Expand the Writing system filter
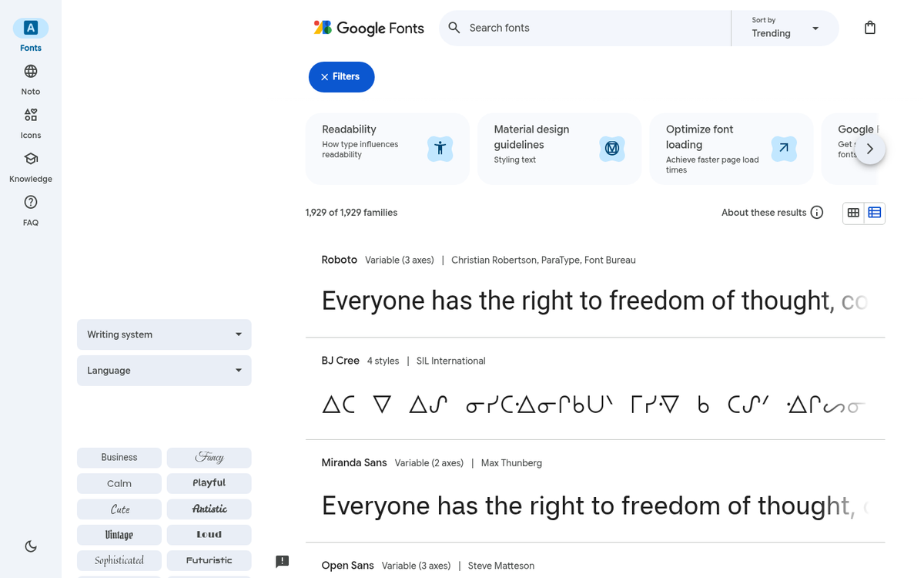 [163, 334]
